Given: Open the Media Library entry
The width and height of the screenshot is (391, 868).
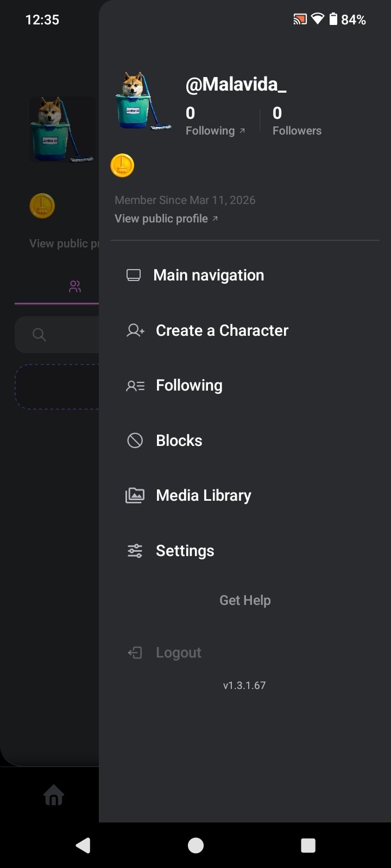Looking at the screenshot, I should 203,495.
